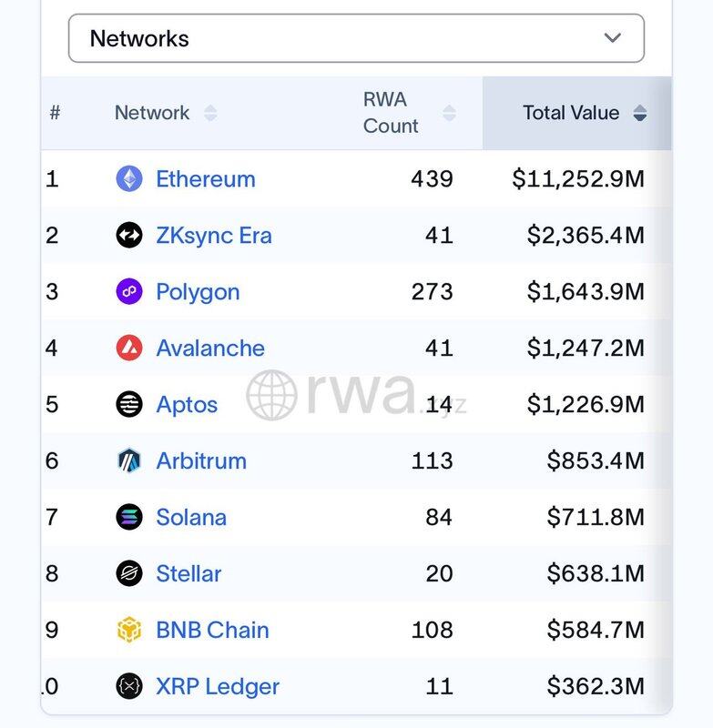This screenshot has width=713, height=728.
Task: Click the Ethereum network logo icon
Action: [129, 178]
